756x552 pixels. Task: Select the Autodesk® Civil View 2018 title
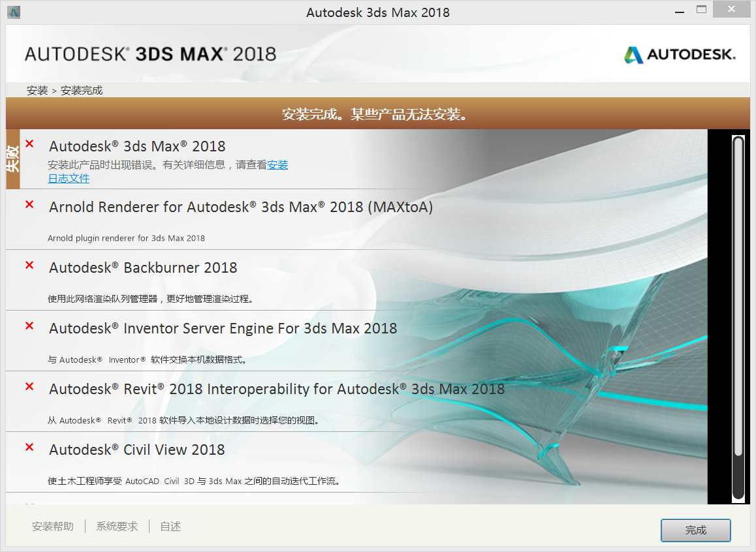tap(136, 450)
